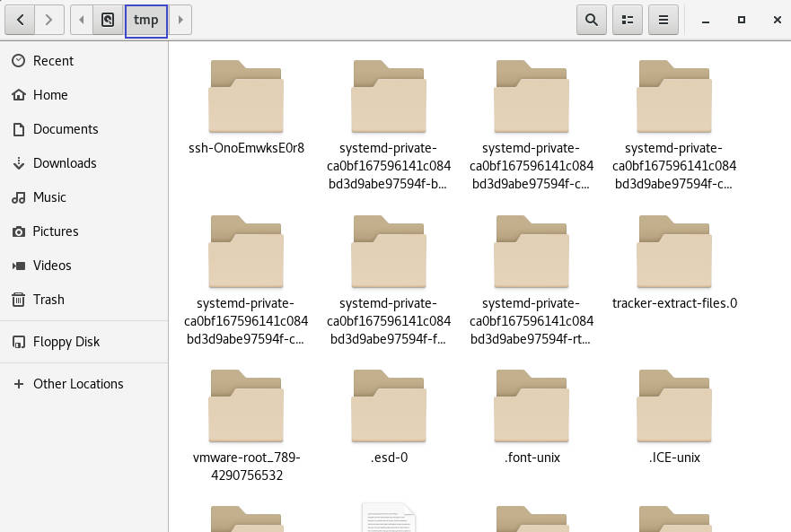This screenshot has width=791, height=532.
Task: Go back with the left chevron button
Action: point(20,20)
